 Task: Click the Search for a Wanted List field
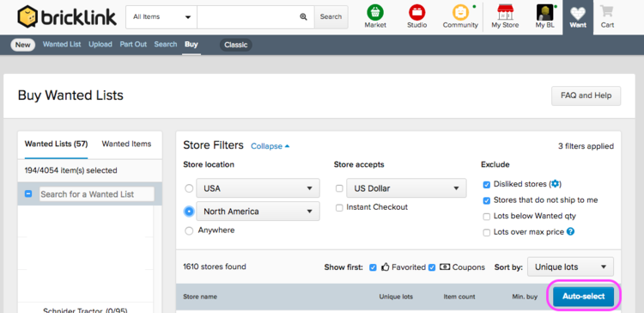[x=96, y=194]
